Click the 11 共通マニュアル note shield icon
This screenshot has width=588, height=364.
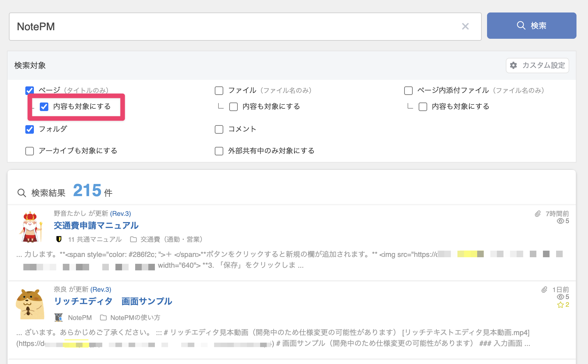[59, 239]
